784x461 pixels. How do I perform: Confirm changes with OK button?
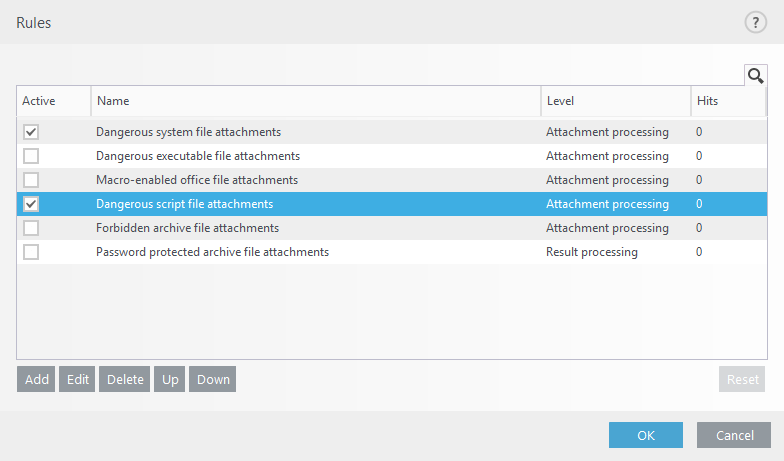[x=645, y=435]
